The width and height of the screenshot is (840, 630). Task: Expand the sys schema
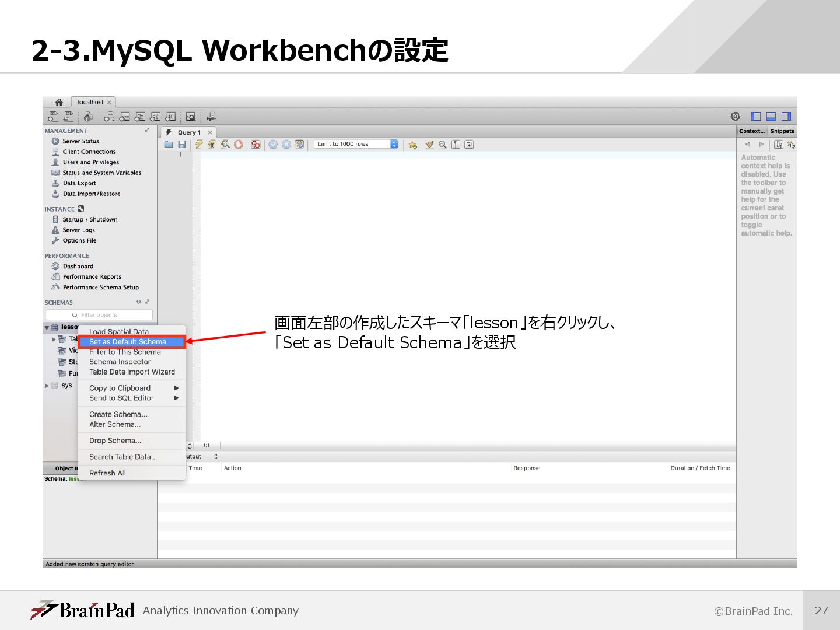pyautogui.click(x=47, y=386)
